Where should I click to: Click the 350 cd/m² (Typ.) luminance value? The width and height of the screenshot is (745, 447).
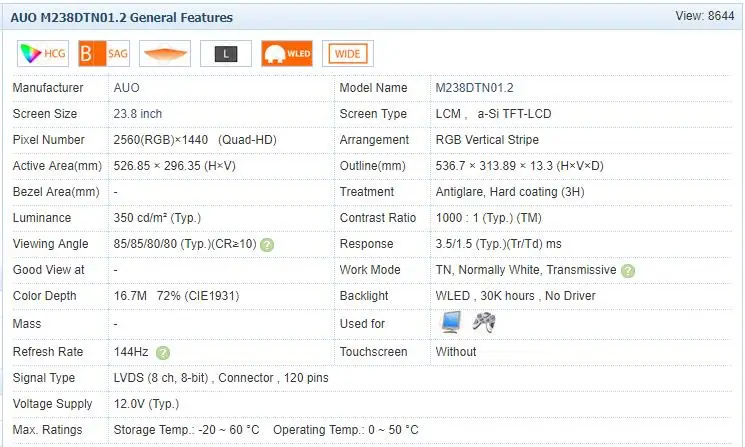[157, 218]
